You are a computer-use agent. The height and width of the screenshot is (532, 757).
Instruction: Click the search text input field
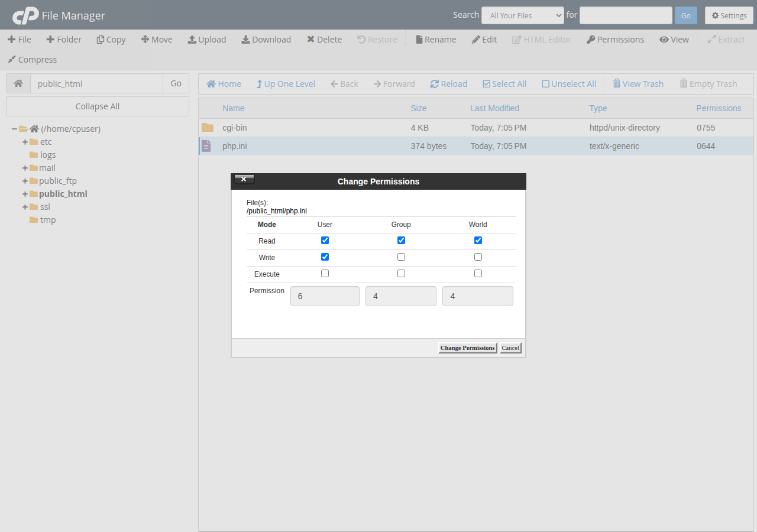point(626,15)
